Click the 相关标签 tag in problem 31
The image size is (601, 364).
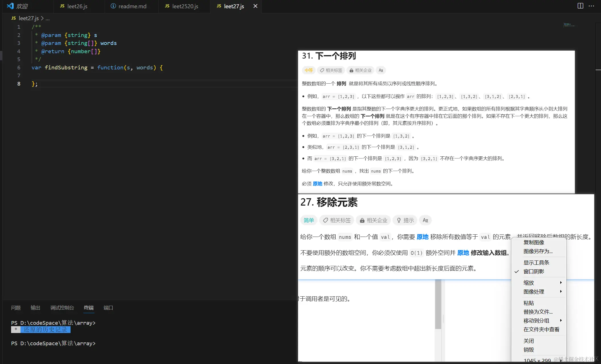pos(331,70)
